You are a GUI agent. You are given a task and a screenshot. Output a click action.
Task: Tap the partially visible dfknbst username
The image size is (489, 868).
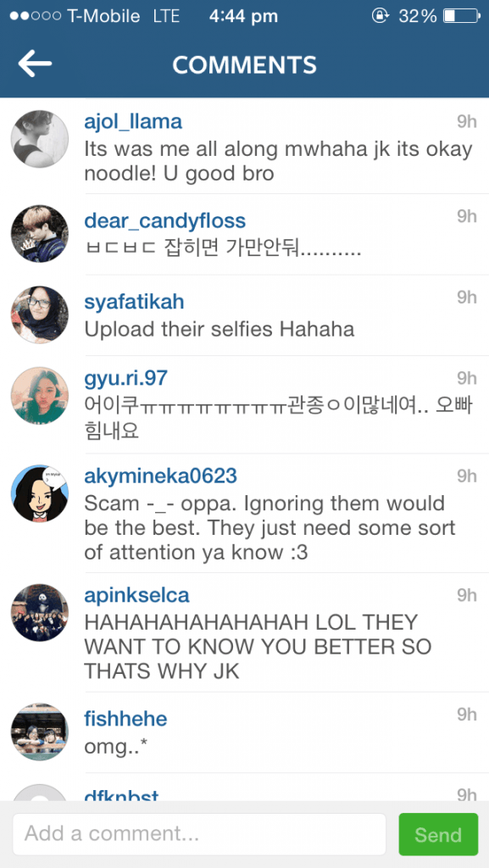[x=121, y=795]
